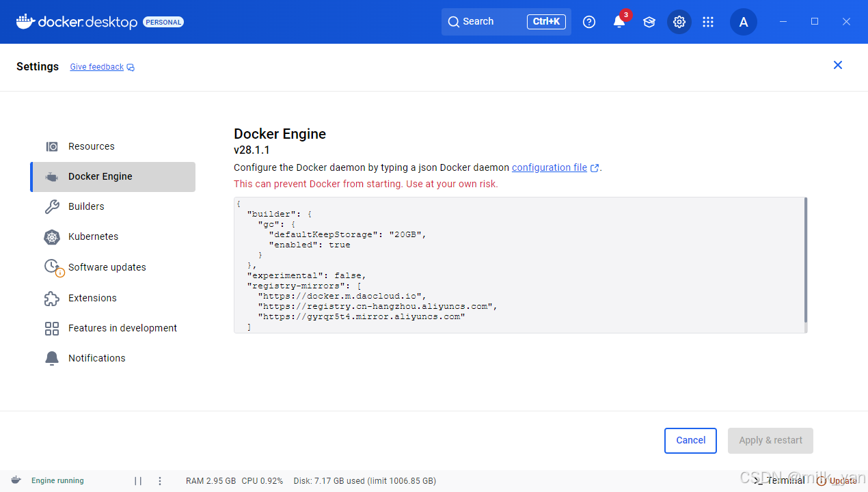Click the Update label in status bar
The width and height of the screenshot is (868, 492).
click(843, 481)
